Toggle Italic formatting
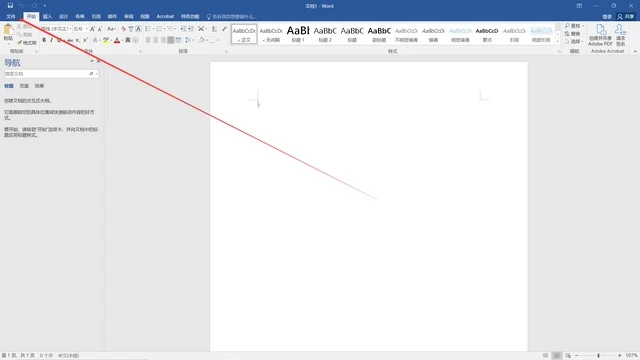The image size is (640, 360). [51, 40]
